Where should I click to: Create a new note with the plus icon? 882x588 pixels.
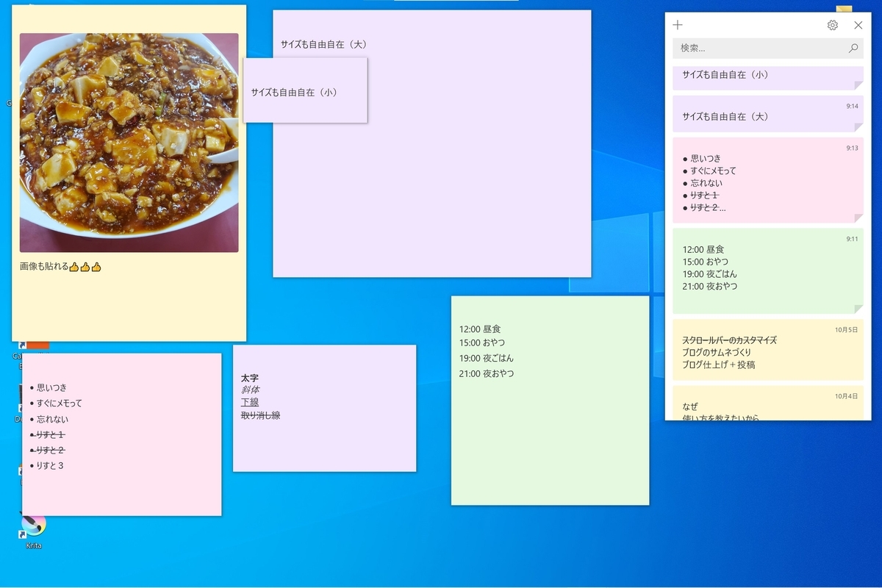tap(677, 24)
